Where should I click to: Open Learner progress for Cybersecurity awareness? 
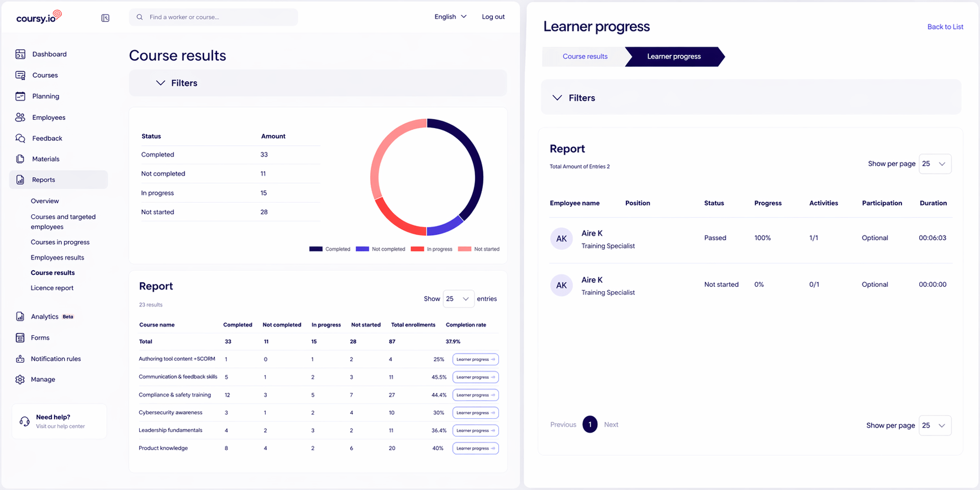click(x=476, y=413)
